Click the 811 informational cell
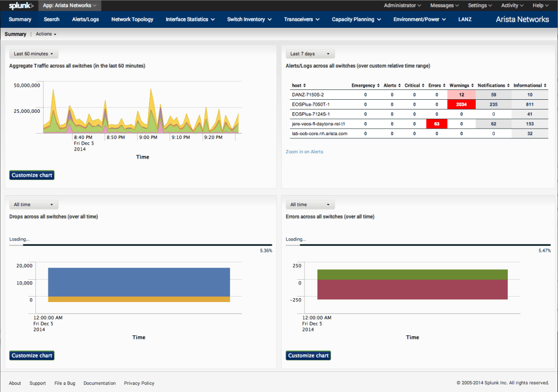558x392 pixels. [530, 104]
